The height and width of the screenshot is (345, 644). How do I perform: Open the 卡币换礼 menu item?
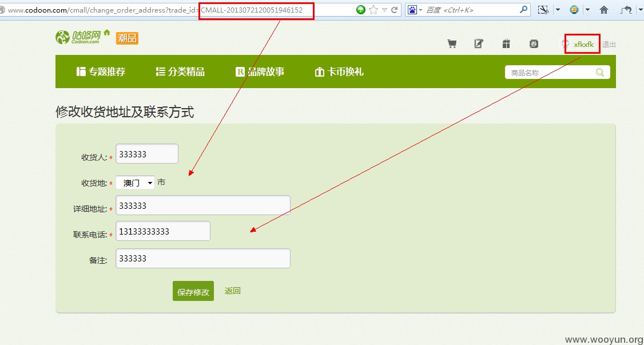coord(339,72)
